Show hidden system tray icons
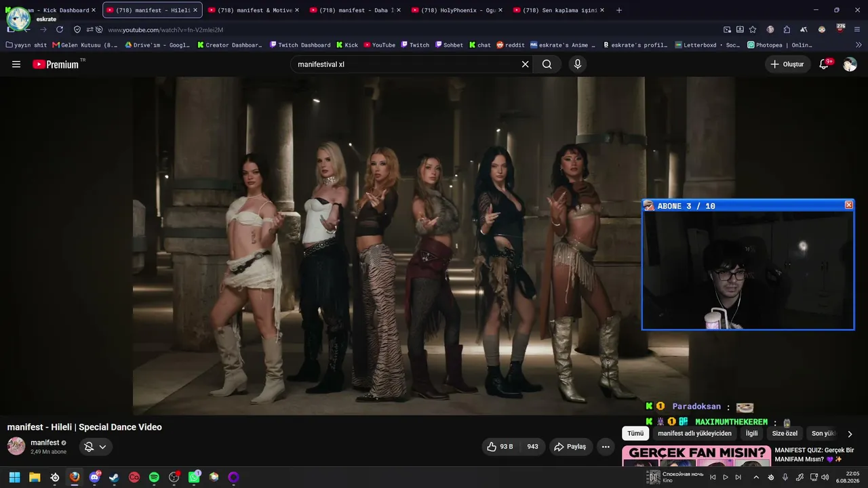Viewport: 868px width, 488px height. pos(756,477)
